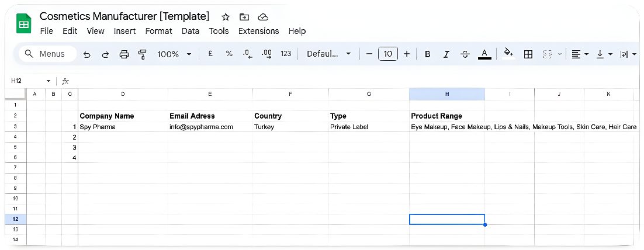Check the cloud document status icon
Image resolution: width=644 pixels, height=250 pixels.
[263, 17]
